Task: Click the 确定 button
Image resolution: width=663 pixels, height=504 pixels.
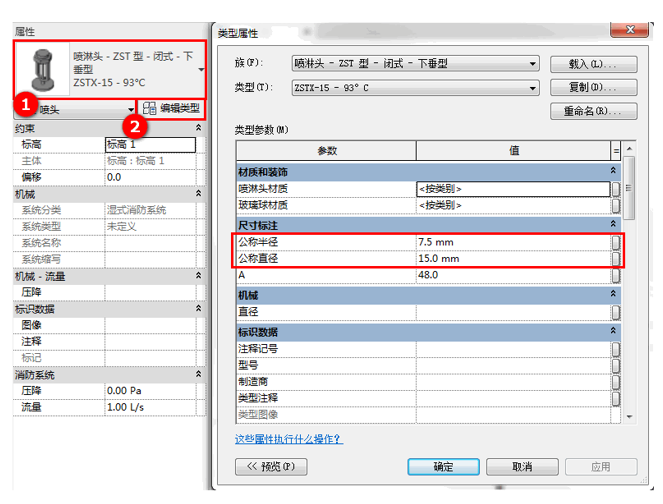Action: (443, 467)
